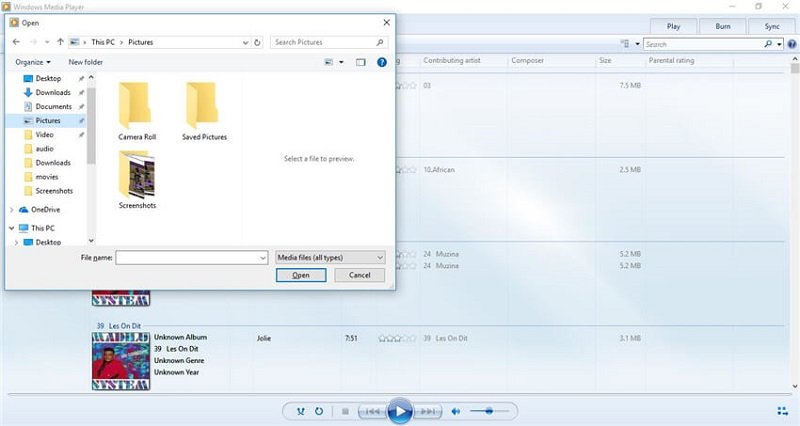Click the Play button
Viewport: 800px width, 426px height.
tap(400, 411)
